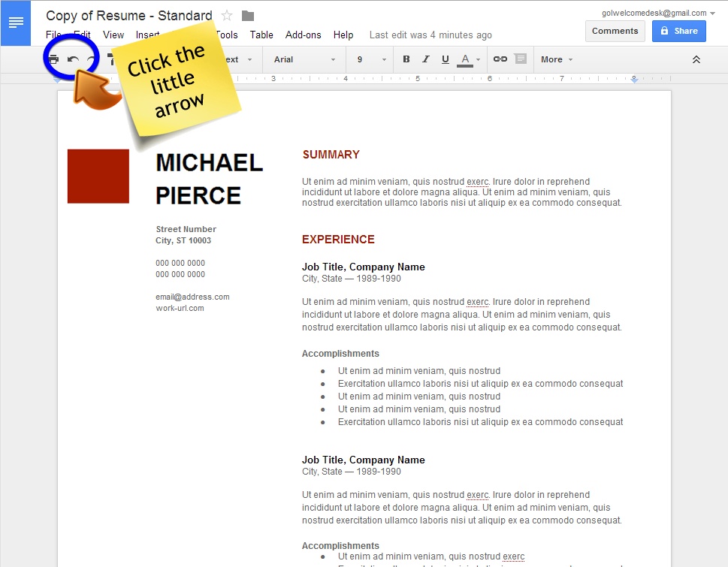Image resolution: width=728 pixels, height=567 pixels.
Task: Click the Comments button
Action: [x=615, y=31]
